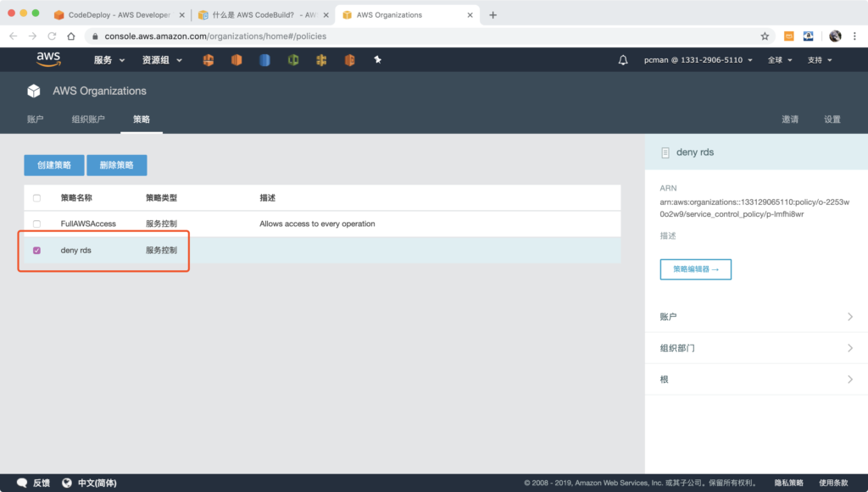Click the language globe icon in footer
The height and width of the screenshot is (492, 868).
[67, 483]
